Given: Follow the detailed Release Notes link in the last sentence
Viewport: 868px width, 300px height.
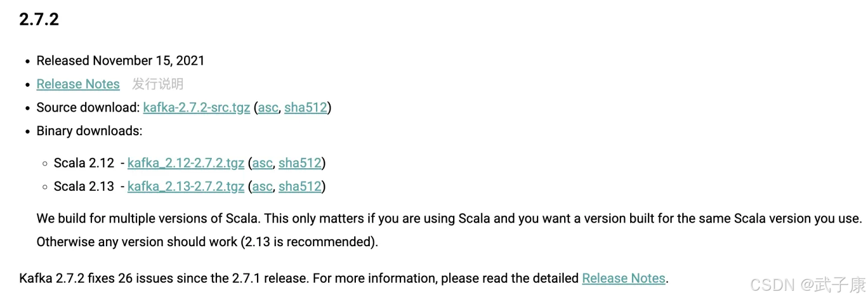Looking at the screenshot, I should [623, 279].
